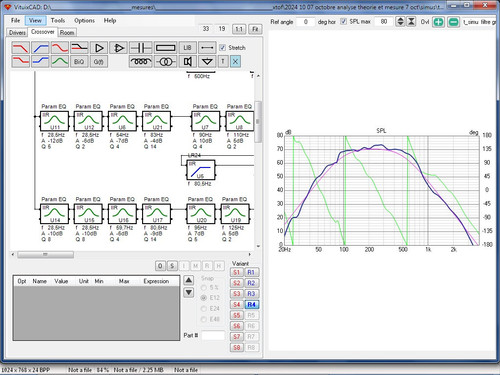This screenshot has width=500, height=375.
Task: Add a resistor component
Action: click(x=165, y=48)
